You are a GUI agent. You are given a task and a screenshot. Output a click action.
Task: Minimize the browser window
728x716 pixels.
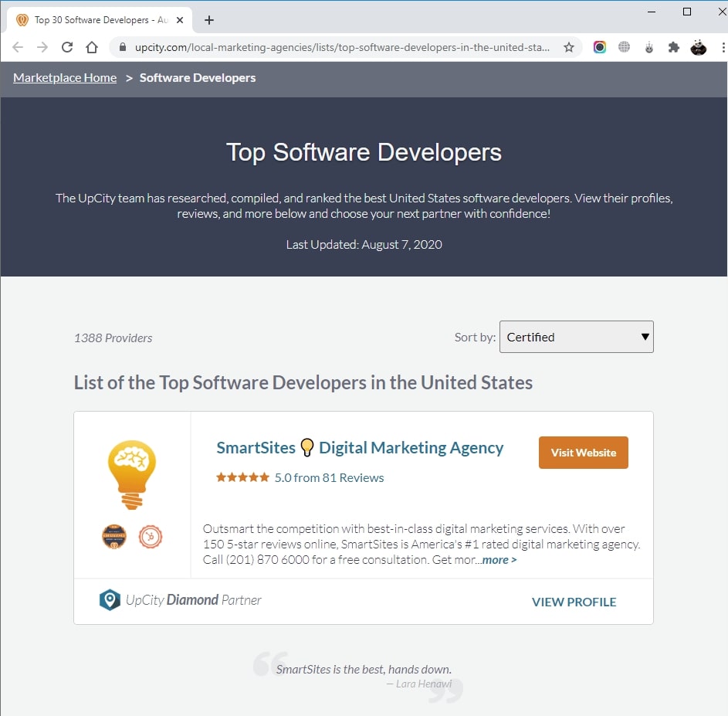[652, 12]
